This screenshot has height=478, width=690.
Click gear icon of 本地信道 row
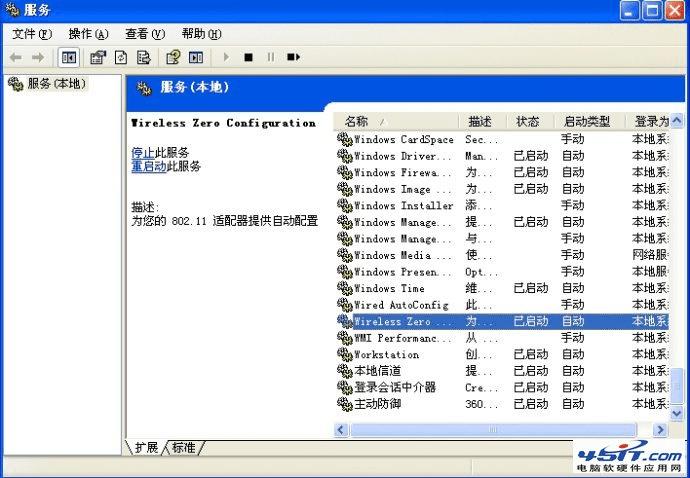345,371
